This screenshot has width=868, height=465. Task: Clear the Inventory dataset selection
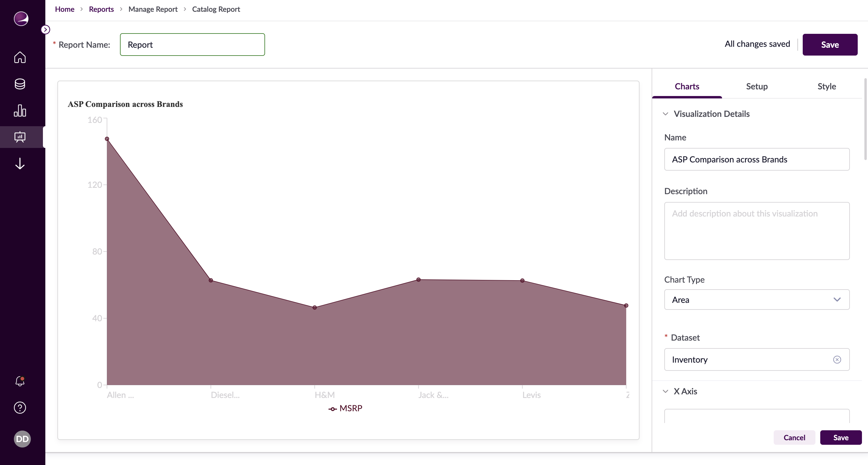837,360
